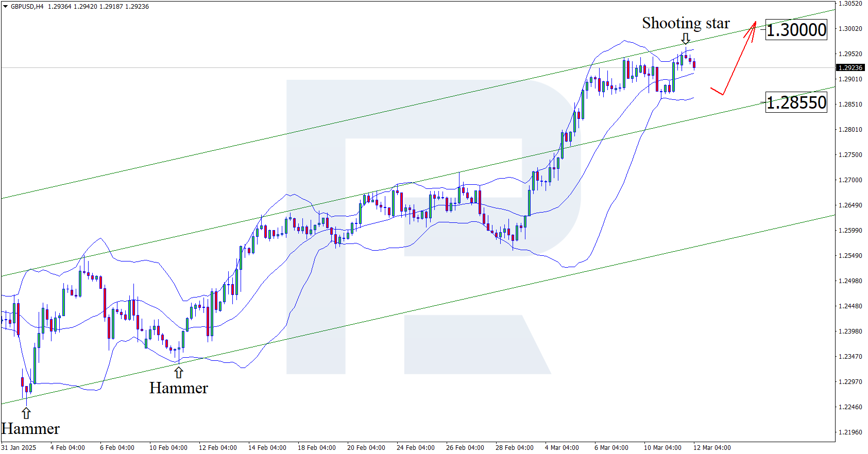The width and height of the screenshot is (868, 454).
Task: Click the Shooting star label text
Action: (686, 23)
